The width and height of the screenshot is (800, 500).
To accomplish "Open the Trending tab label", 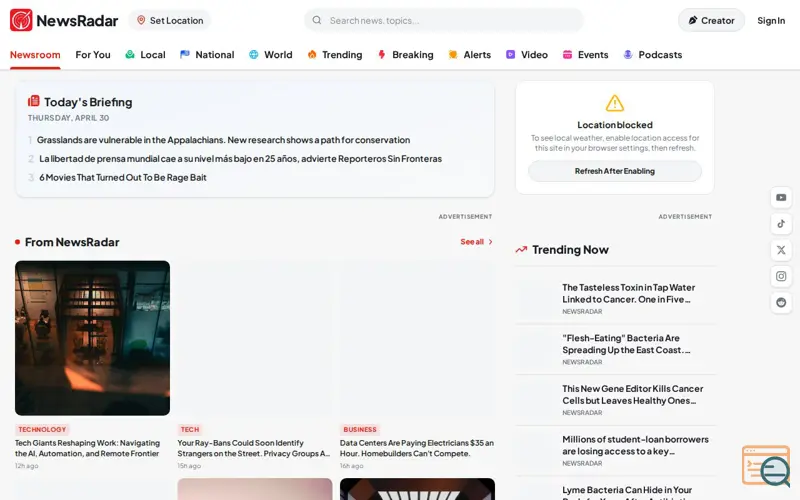I will click(342, 55).
